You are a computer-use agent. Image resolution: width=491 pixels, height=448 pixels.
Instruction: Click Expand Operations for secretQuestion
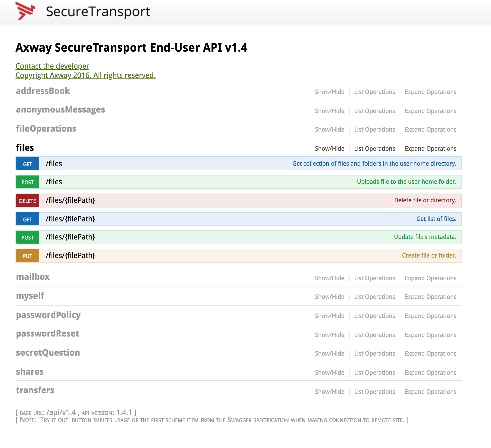click(x=430, y=354)
